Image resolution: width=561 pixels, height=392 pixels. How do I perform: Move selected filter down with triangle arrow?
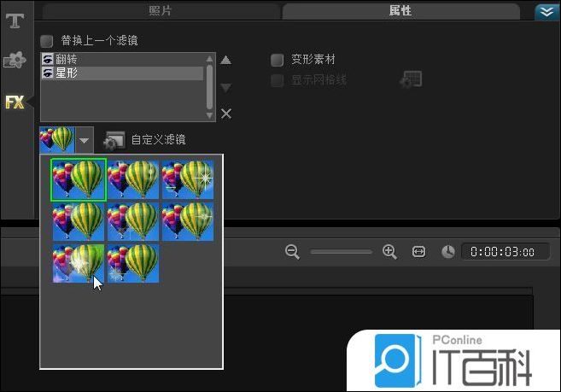tap(225, 87)
